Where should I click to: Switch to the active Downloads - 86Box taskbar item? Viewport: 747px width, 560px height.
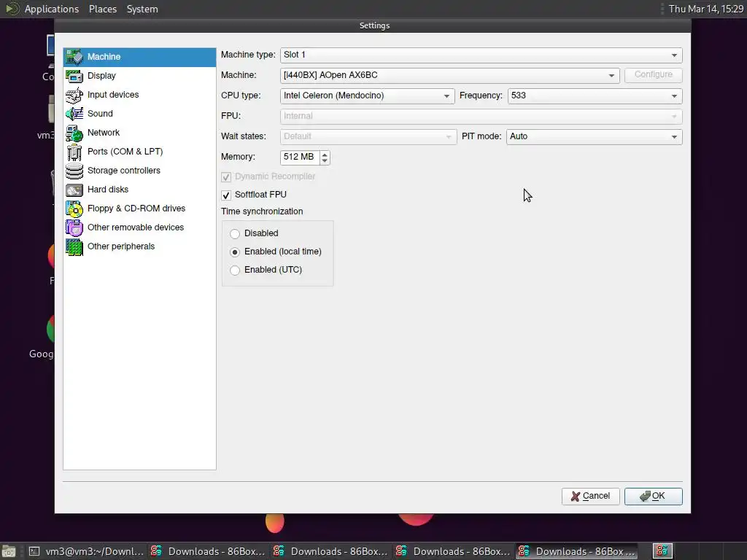[576, 551]
